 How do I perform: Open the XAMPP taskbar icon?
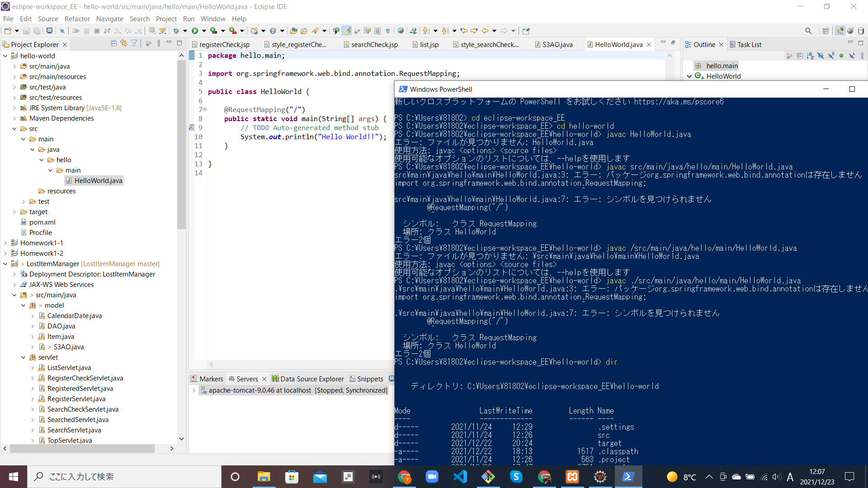tap(572, 477)
